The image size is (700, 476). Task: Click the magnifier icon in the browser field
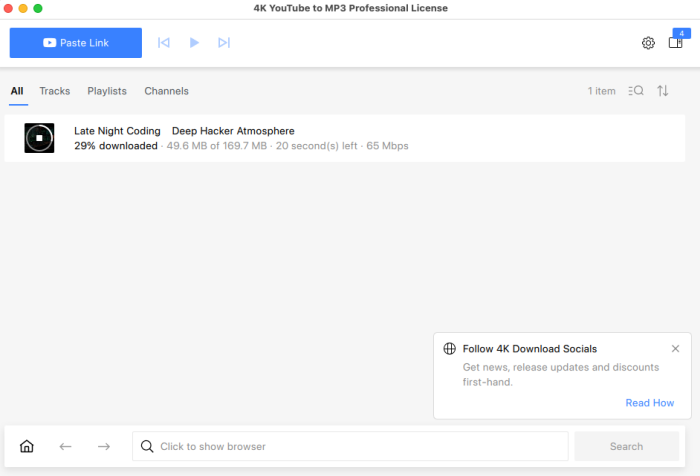(x=147, y=446)
